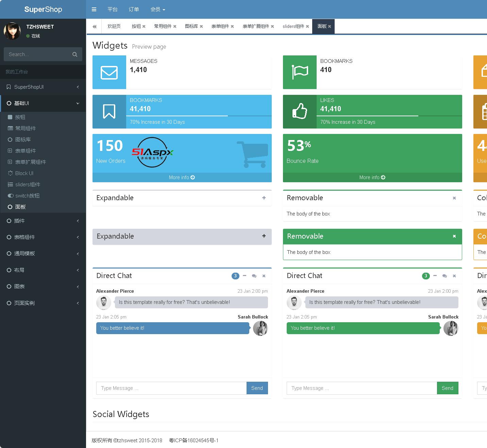Open contacts icon in blue Direct Chat
This screenshot has width=487, height=448.
(x=254, y=276)
